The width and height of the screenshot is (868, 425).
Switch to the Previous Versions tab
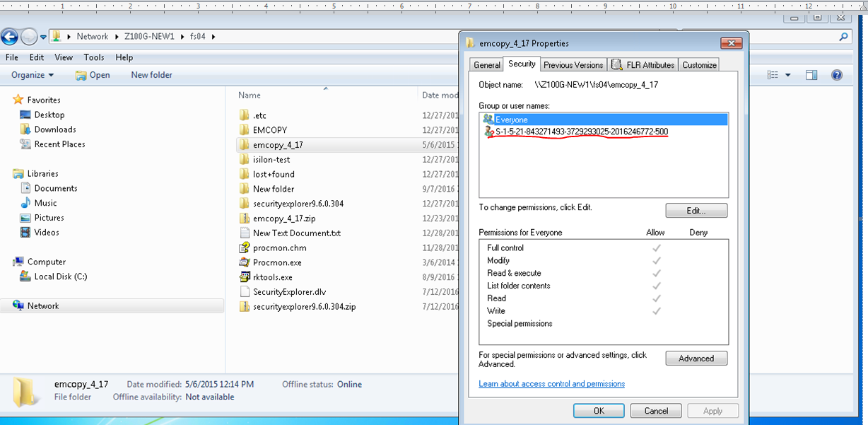[573, 64]
